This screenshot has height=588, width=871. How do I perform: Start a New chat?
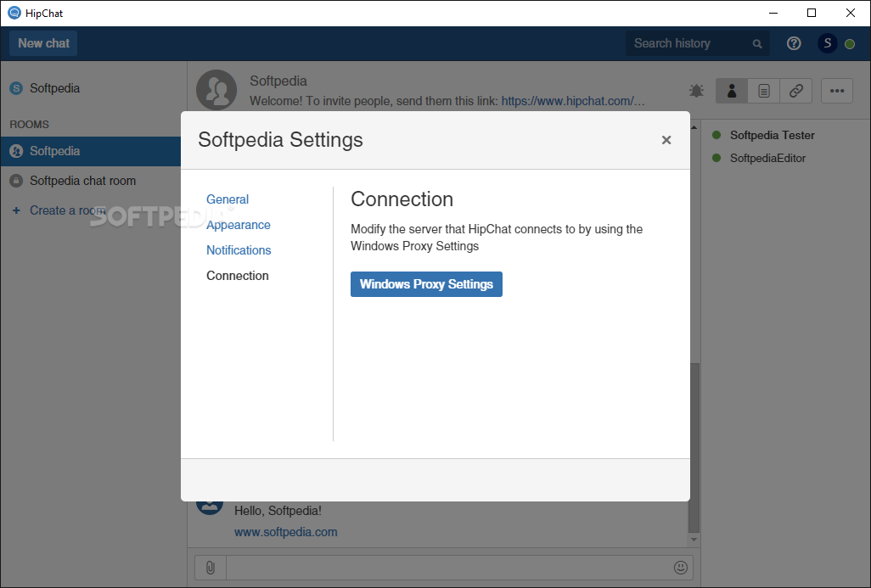click(43, 43)
